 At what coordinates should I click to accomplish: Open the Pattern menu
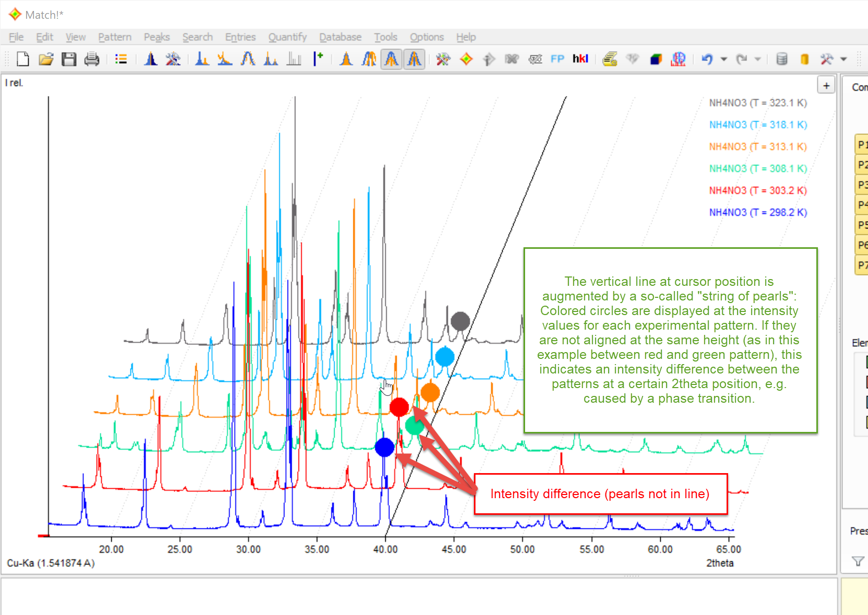(114, 37)
